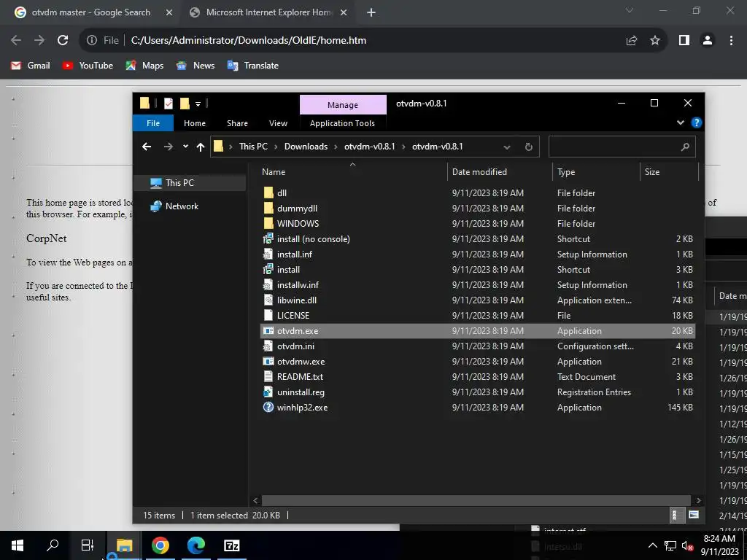Sort by Date modified column header
The width and height of the screenshot is (747, 560).
499,172
